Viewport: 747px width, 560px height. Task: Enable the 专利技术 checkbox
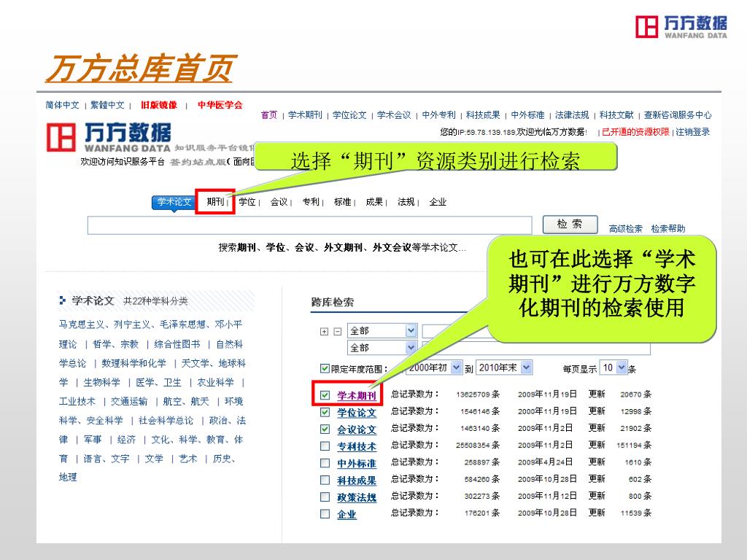click(325, 446)
